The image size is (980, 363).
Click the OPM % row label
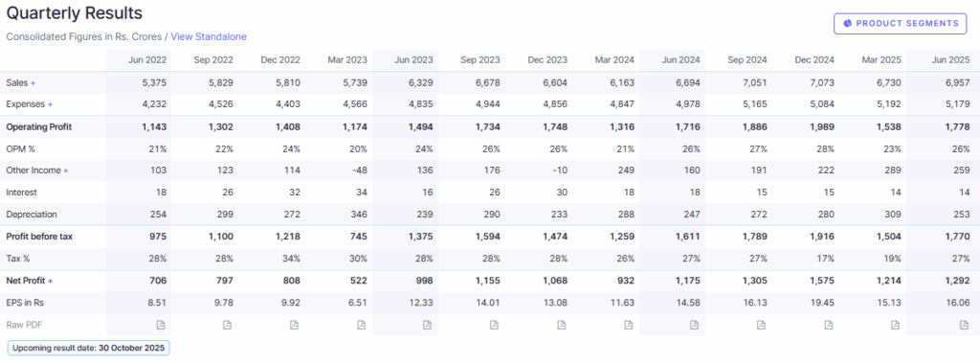coord(21,149)
